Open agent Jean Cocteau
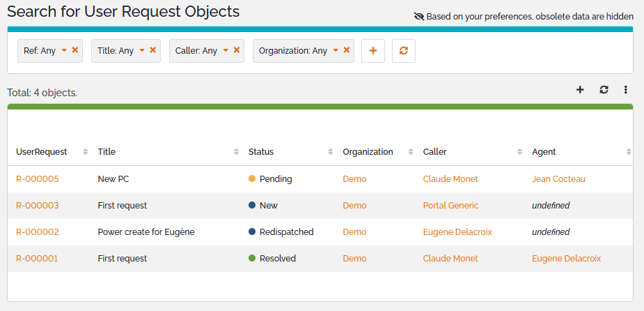This screenshot has width=644, height=311. tap(558, 179)
